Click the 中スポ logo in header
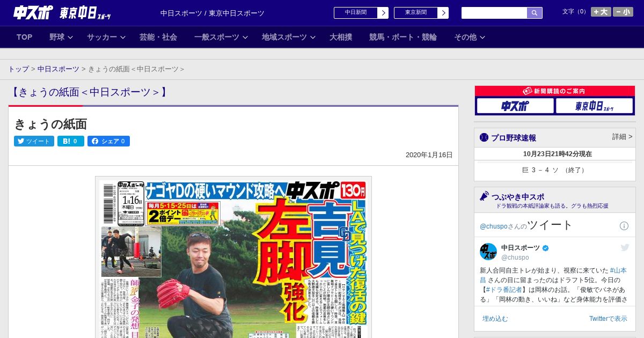 point(33,13)
